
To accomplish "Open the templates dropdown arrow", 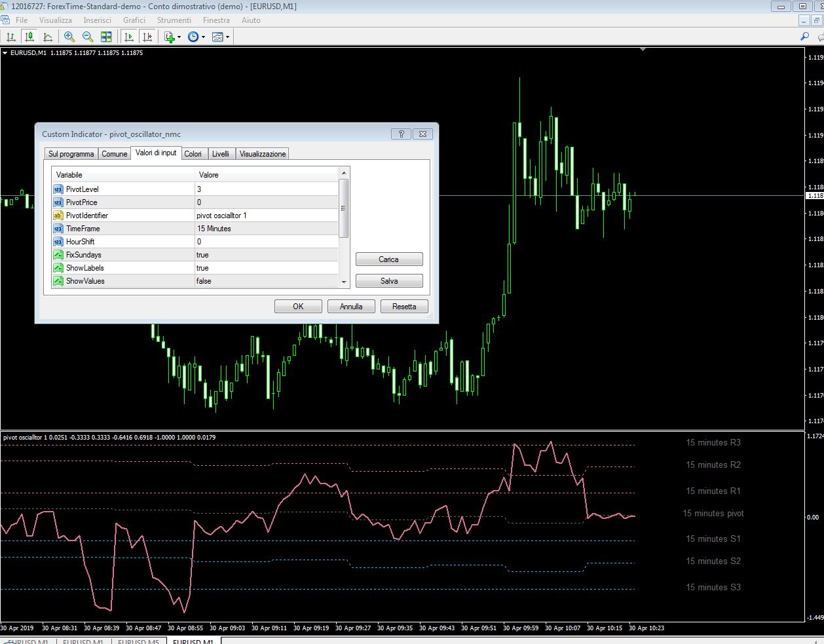I will point(228,37).
